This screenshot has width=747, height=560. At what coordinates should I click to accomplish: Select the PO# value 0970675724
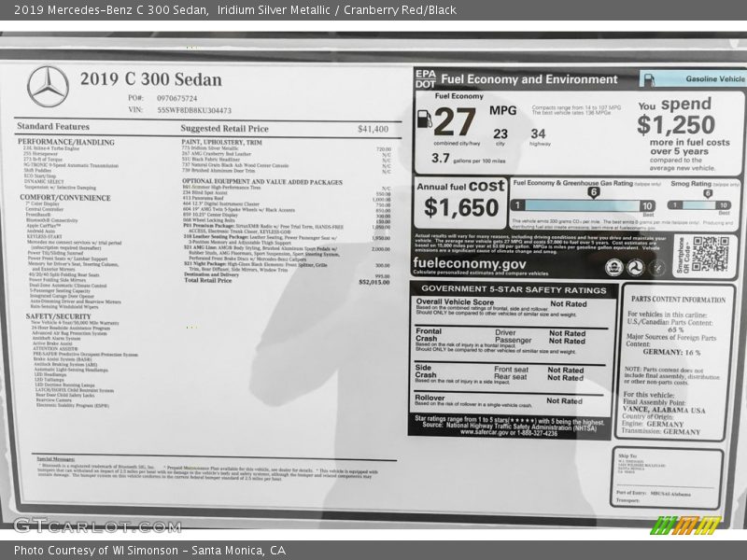pyautogui.click(x=176, y=99)
